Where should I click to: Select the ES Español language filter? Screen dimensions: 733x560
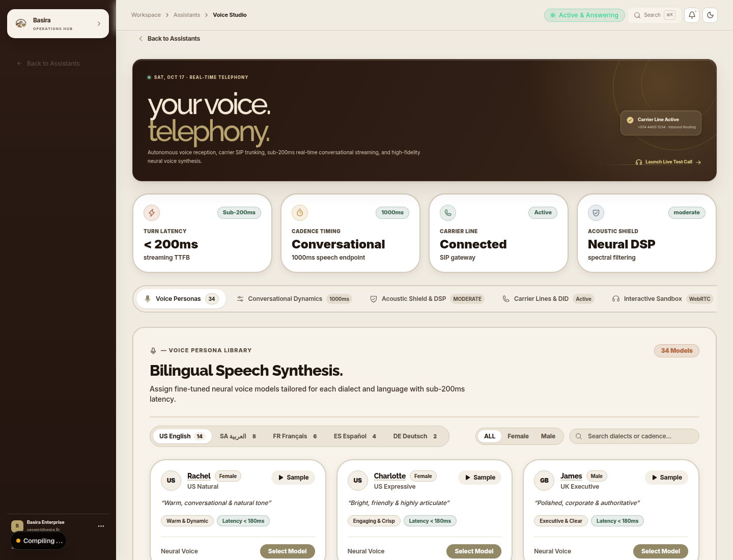355,436
